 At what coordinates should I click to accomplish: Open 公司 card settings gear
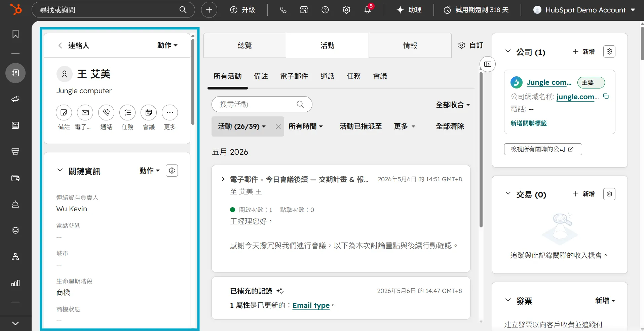point(609,51)
